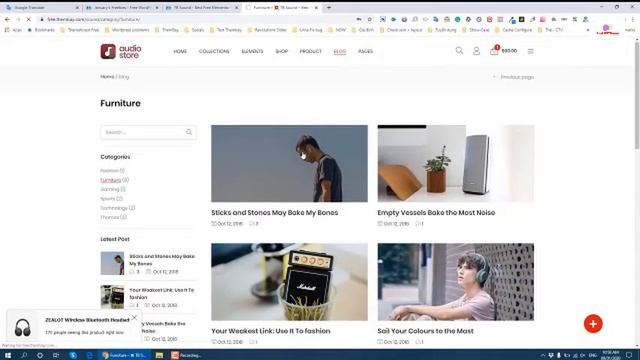Click the speaker and plant post image

[456, 163]
